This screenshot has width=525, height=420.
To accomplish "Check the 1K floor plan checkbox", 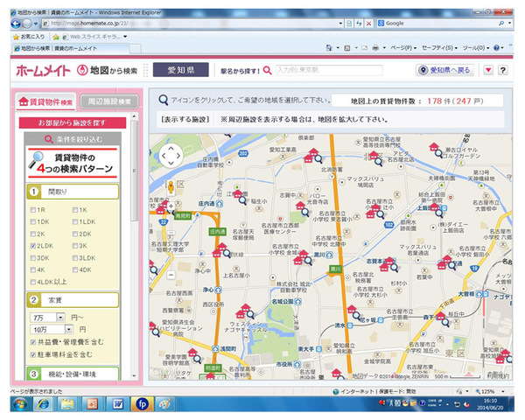I will pyautogui.click(x=75, y=210).
